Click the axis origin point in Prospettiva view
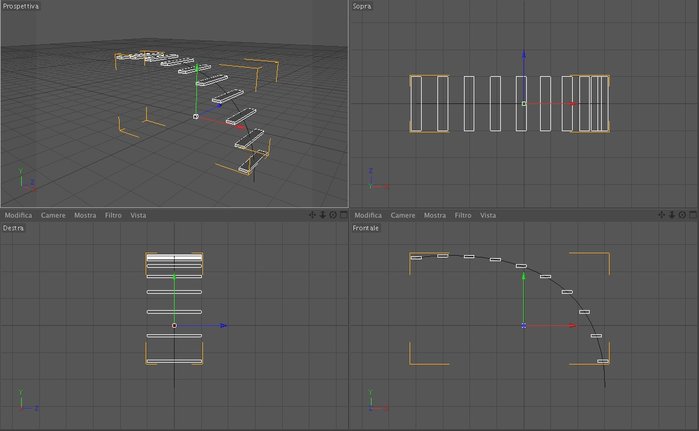Screen dimensions: 699x431 (x=196, y=116)
